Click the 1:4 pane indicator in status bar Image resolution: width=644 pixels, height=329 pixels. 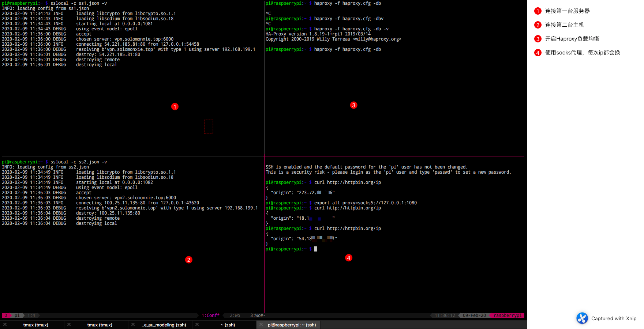click(31, 315)
